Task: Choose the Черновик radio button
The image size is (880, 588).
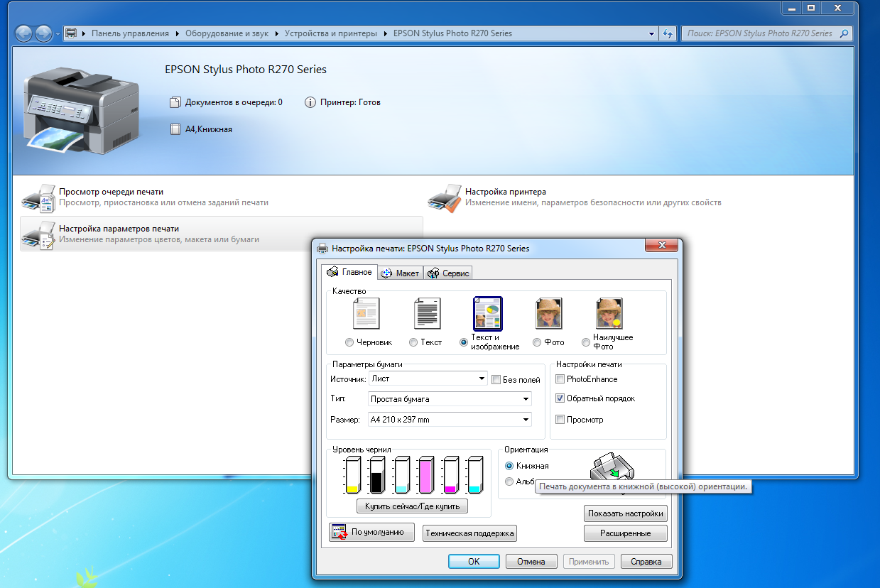Action: pos(349,342)
